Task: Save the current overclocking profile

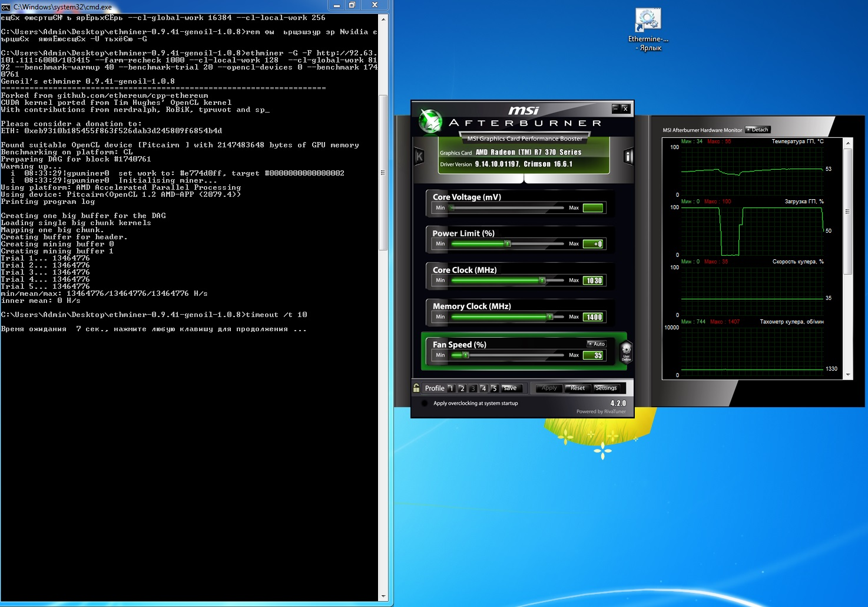Action: [510, 388]
